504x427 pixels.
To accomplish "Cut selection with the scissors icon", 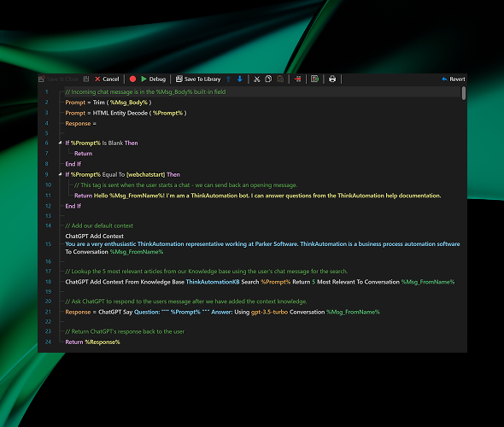I will [256, 79].
